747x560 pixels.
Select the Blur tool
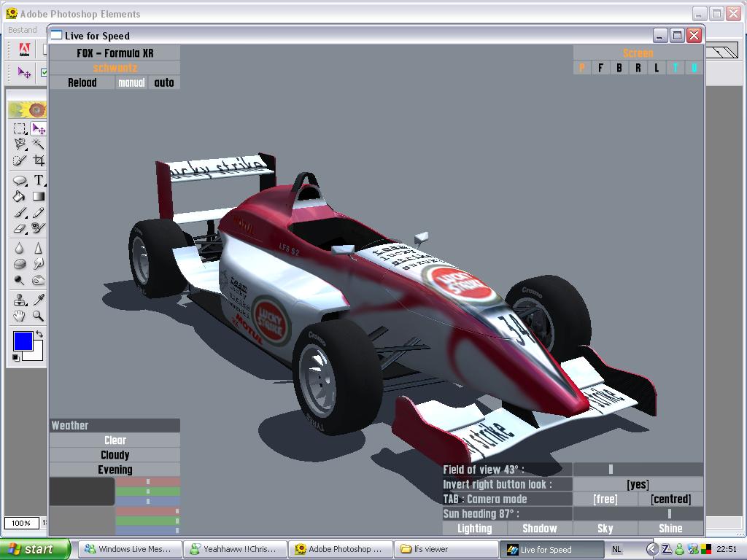[20, 248]
